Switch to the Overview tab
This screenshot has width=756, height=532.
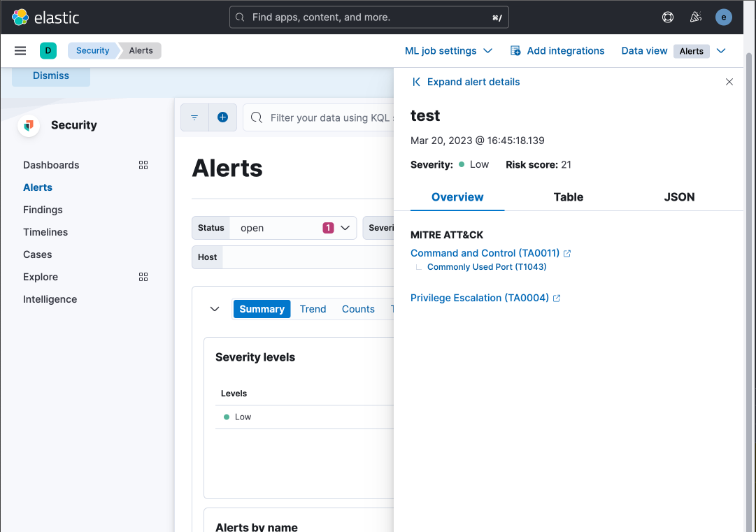[x=457, y=197]
